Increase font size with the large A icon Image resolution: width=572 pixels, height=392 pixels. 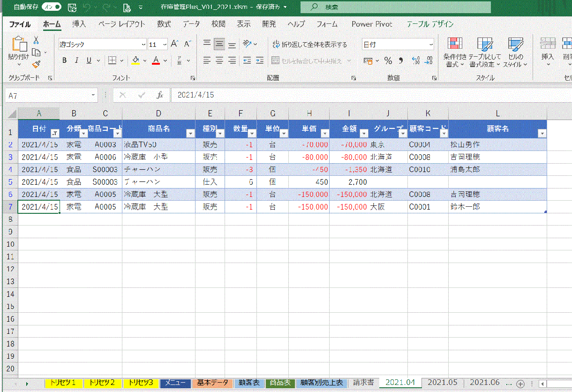(x=174, y=44)
